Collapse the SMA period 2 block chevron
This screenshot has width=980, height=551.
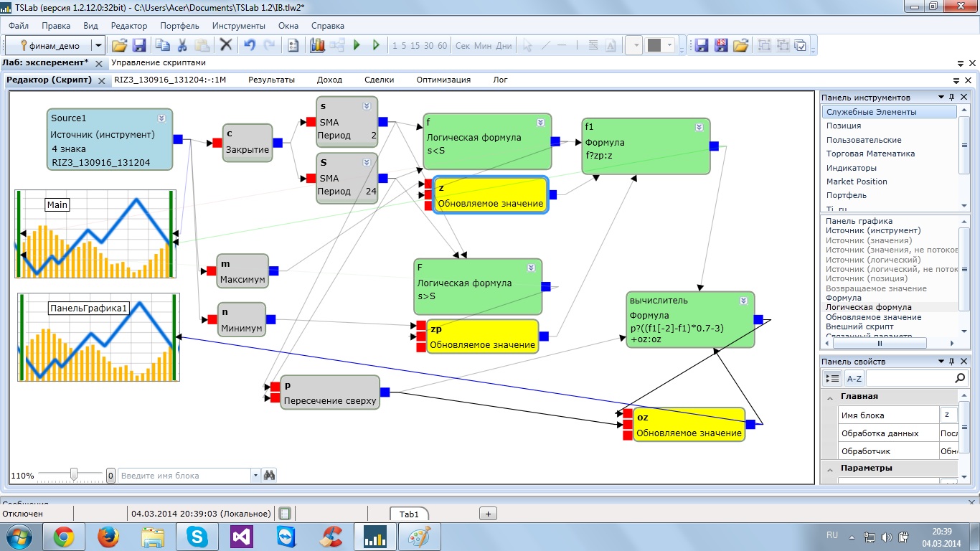pyautogui.click(x=367, y=105)
